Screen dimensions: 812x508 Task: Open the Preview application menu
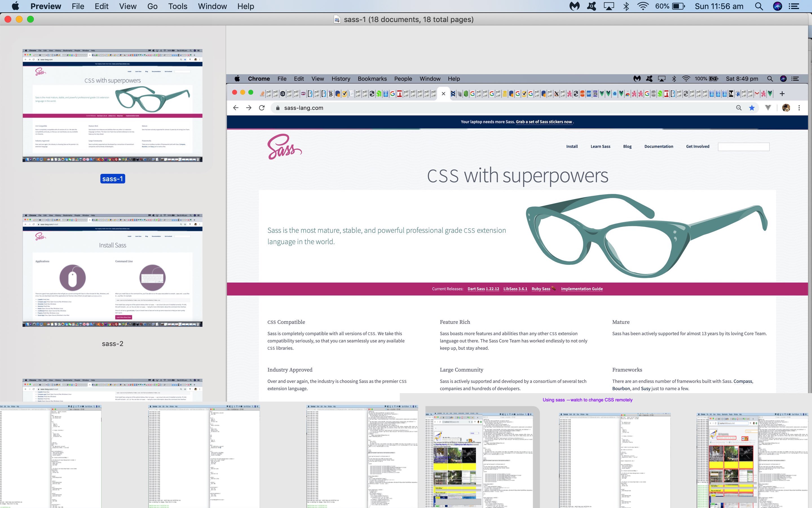pos(46,6)
